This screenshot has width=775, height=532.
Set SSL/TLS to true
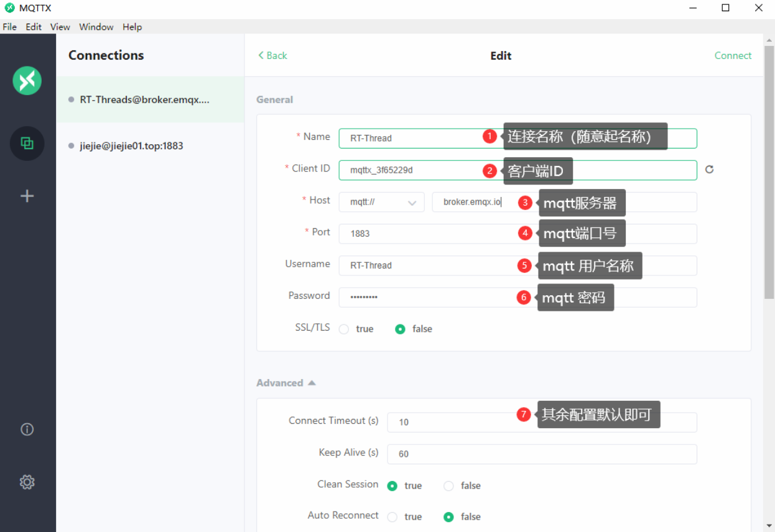(x=343, y=329)
